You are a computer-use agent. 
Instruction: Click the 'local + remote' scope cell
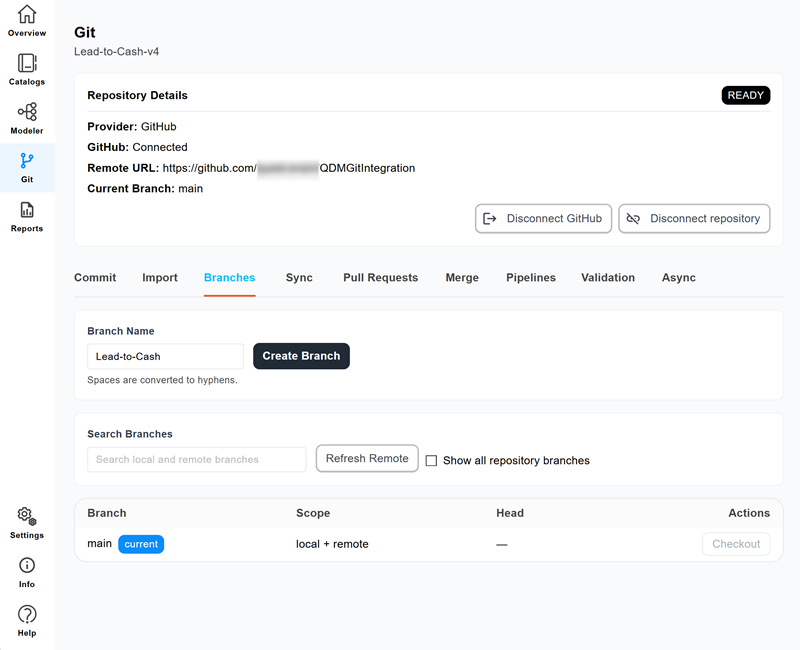pos(332,544)
